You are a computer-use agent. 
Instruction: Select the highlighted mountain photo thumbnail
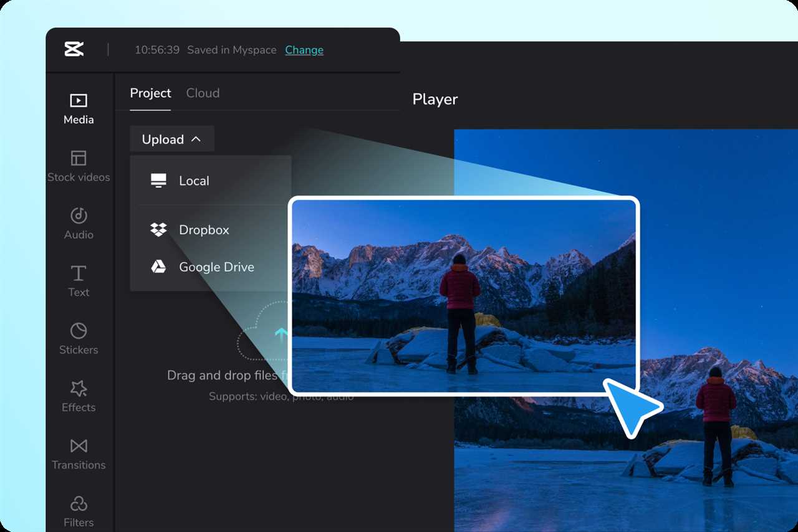(464, 296)
